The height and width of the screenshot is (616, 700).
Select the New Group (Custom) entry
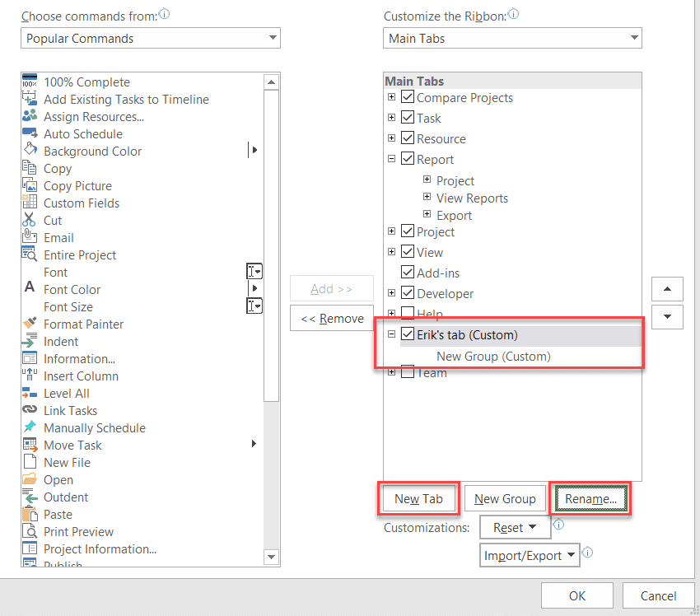[493, 357]
